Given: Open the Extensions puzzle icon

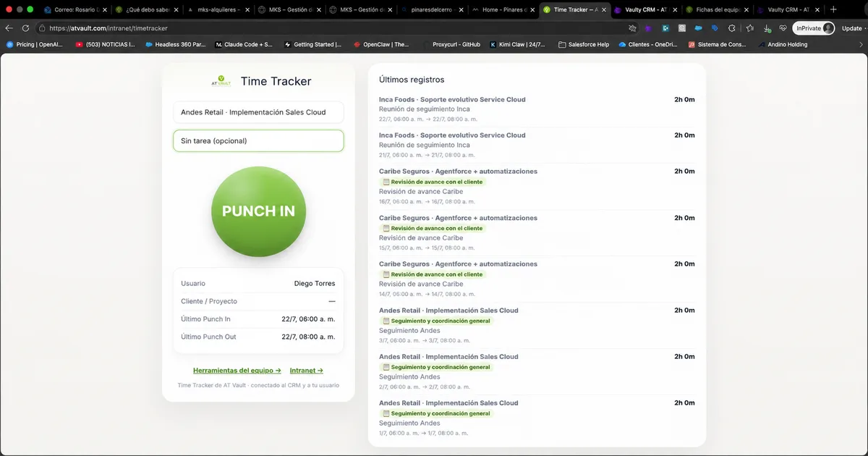Looking at the screenshot, I should tap(732, 28).
